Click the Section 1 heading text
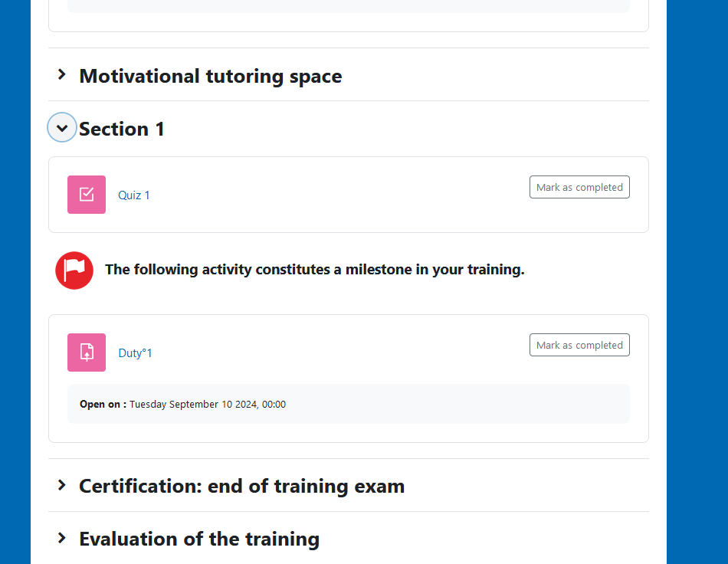Image resolution: width=728 pixels, height=564 pixels. (122, 129)
